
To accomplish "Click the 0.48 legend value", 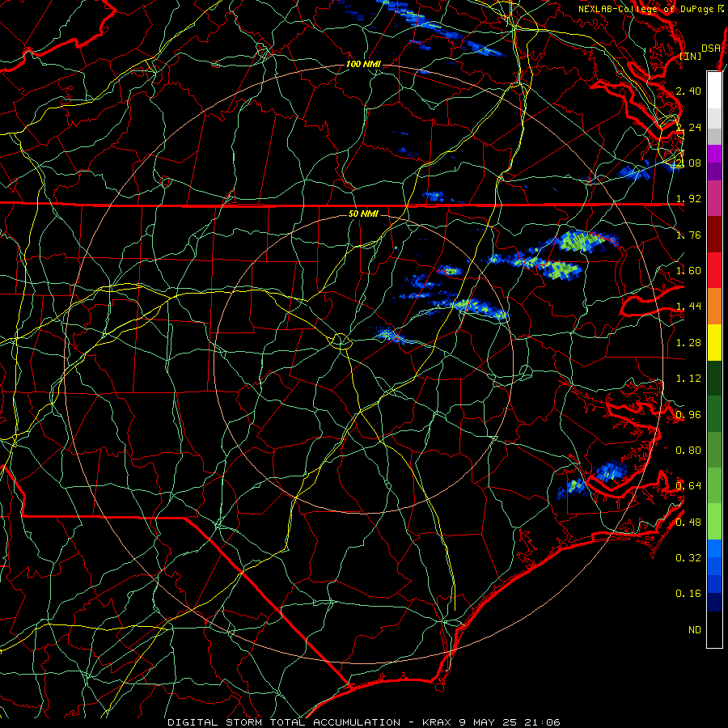I will pyautogui.click(x=688, y=523).
